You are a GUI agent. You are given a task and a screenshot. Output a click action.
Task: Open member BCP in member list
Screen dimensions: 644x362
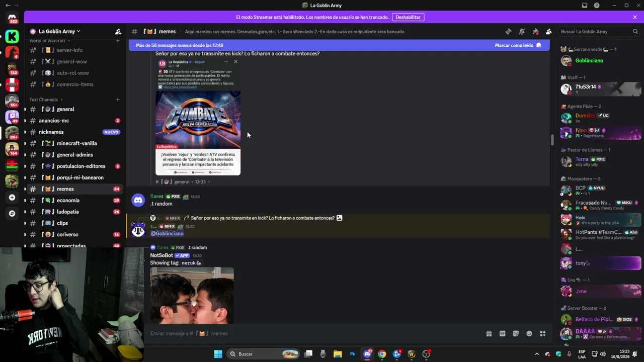tap(600, 190)
